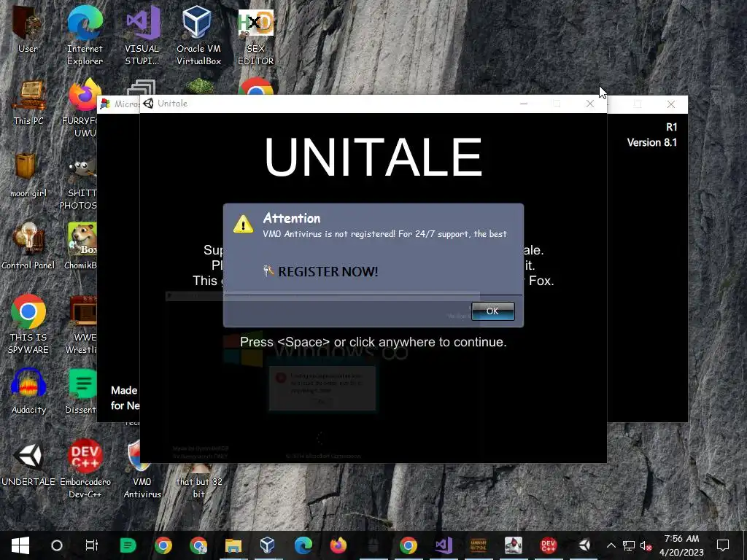Screen dimensions: 747x560
Task: Switch to Visual Studio on the taskbar
Action: point(444,545)
